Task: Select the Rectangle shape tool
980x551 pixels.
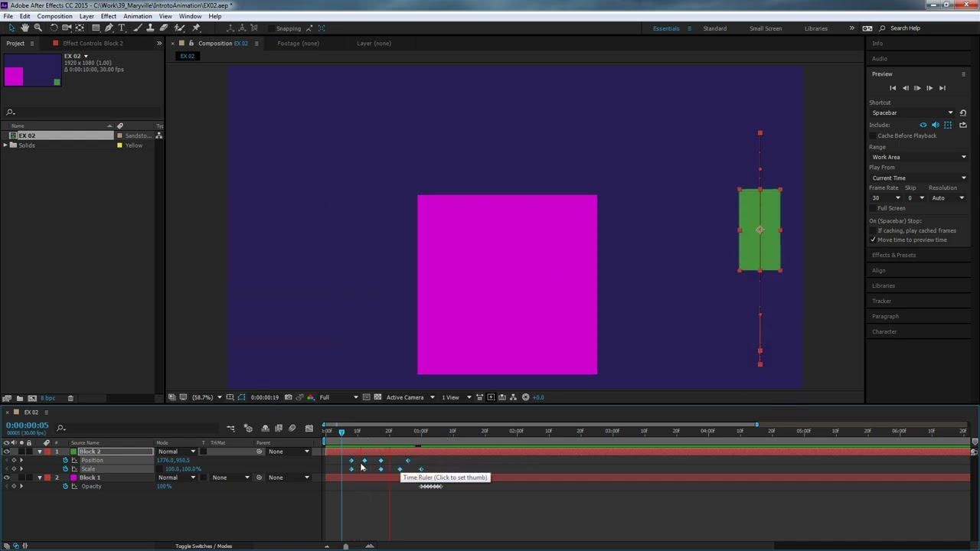Action: (96, 28)
